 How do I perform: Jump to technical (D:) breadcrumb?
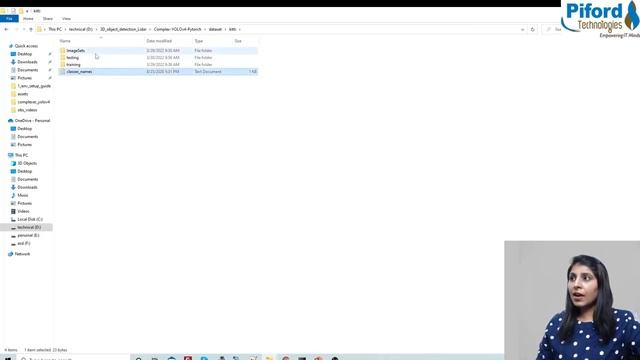coord(81,29)
